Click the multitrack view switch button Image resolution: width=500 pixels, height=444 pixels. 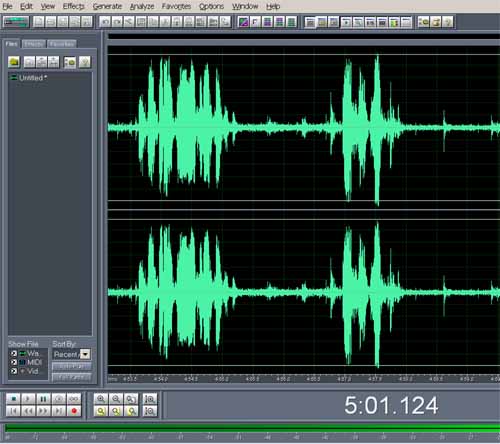pyautogui.click(x=16, y=22)
